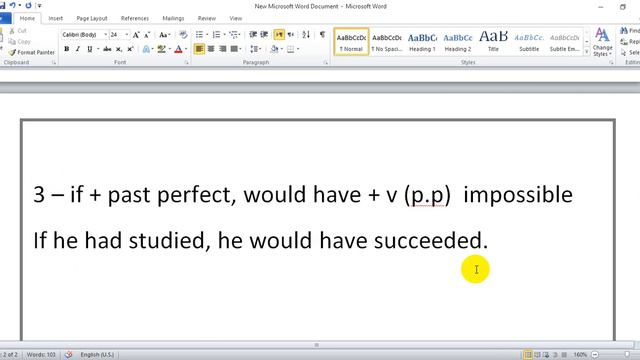Apply the Subtitle style
This screenshot has width=640, height=360.
point(529,42)
